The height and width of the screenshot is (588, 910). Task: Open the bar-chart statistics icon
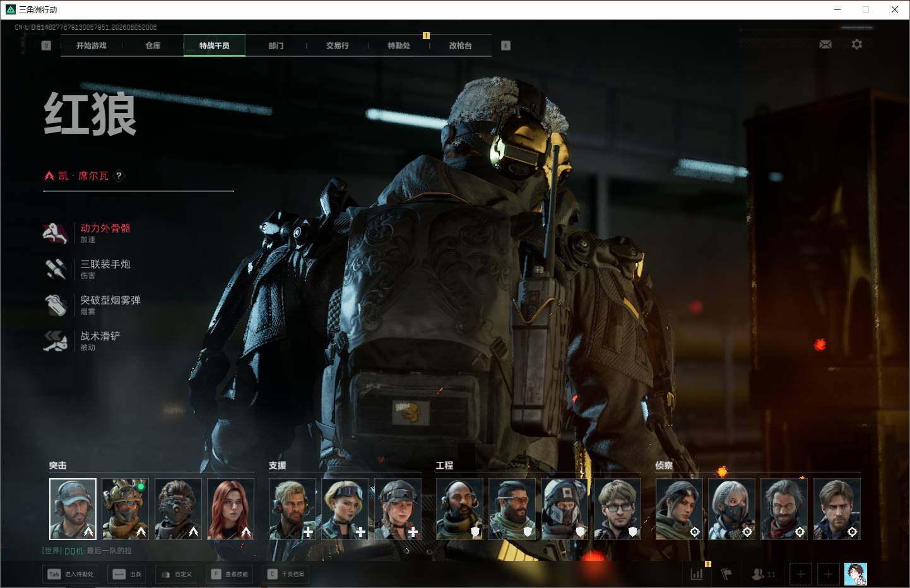tap(697, 574)
